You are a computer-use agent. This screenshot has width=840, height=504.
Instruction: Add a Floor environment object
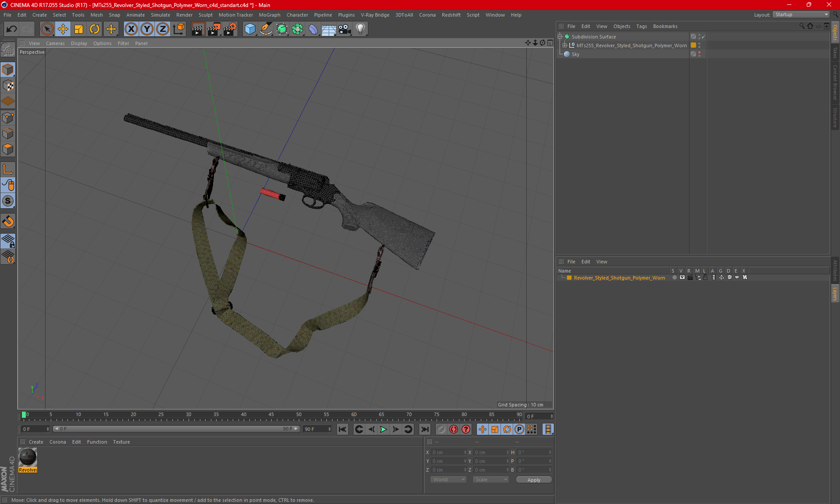click(329, 29)
